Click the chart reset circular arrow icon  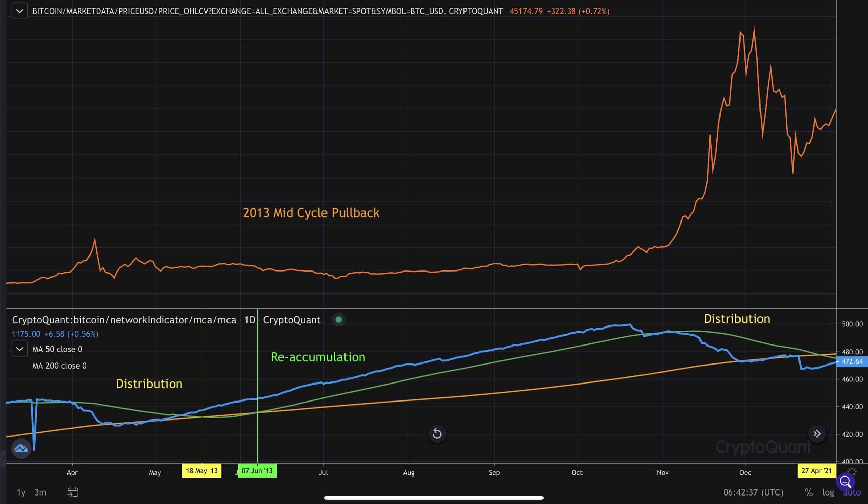point(437,433)
